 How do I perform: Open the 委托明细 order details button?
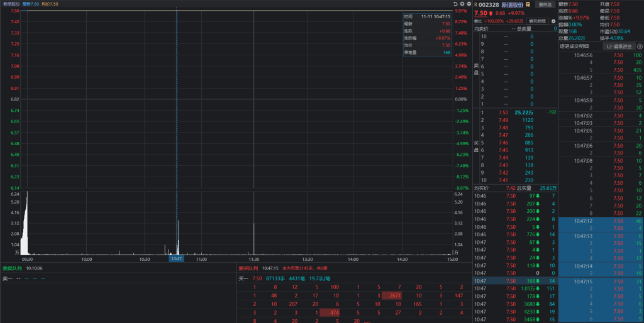click(x=537, y=21)
